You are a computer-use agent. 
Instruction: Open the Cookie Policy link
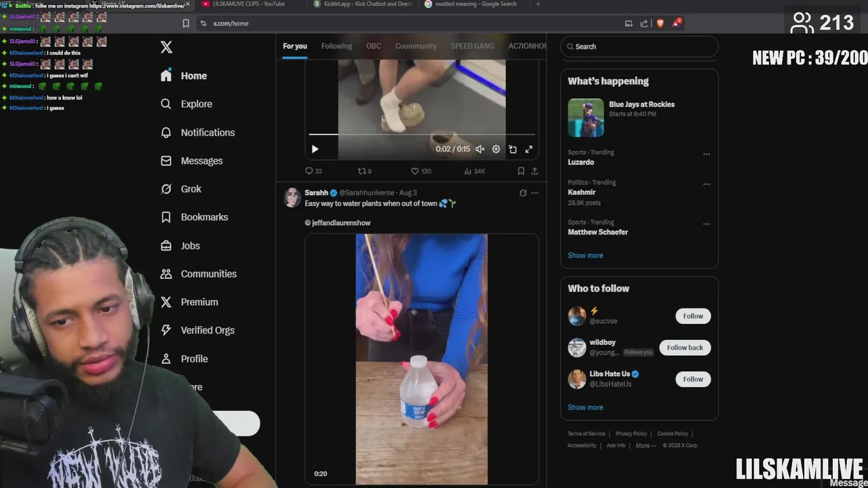coord(673,434)
